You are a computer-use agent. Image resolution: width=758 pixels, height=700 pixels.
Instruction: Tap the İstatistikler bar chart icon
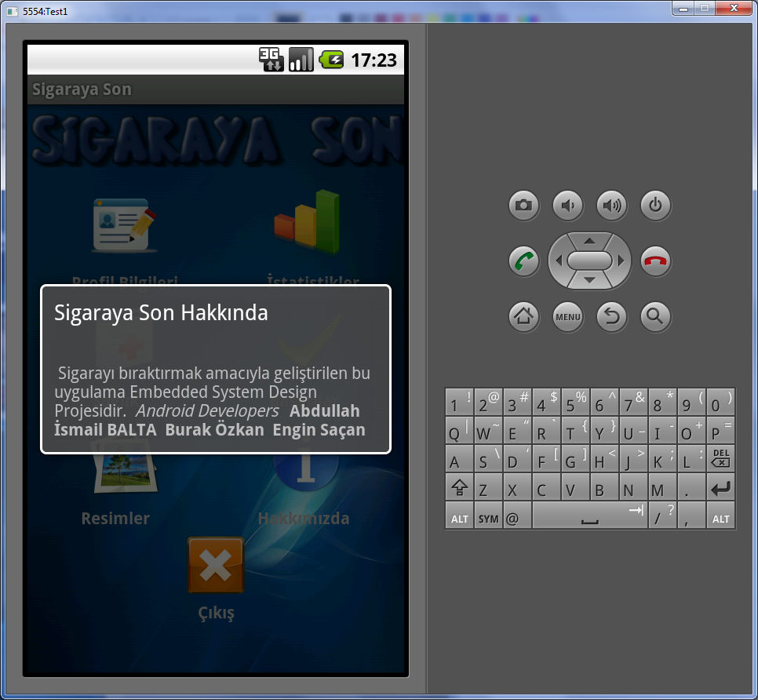coord(307,224)
